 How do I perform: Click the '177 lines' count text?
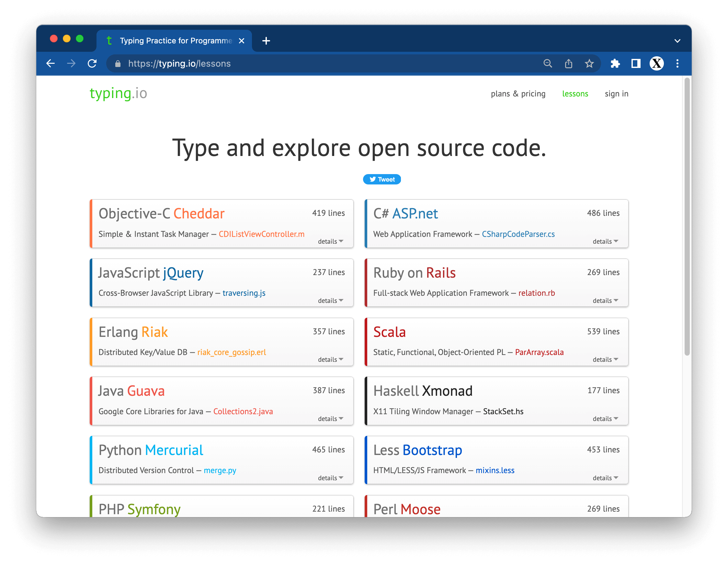tap(603, 390)
